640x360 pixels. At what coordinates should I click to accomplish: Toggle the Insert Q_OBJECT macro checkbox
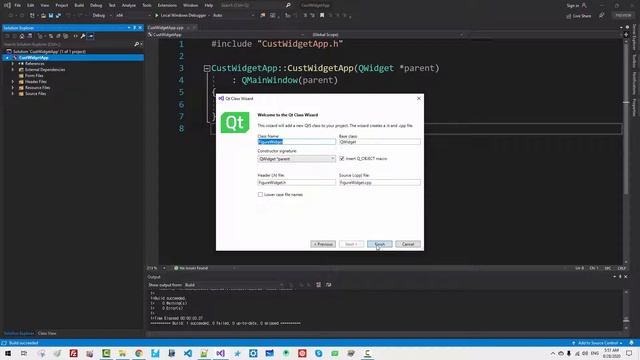[x=342, y=158]
